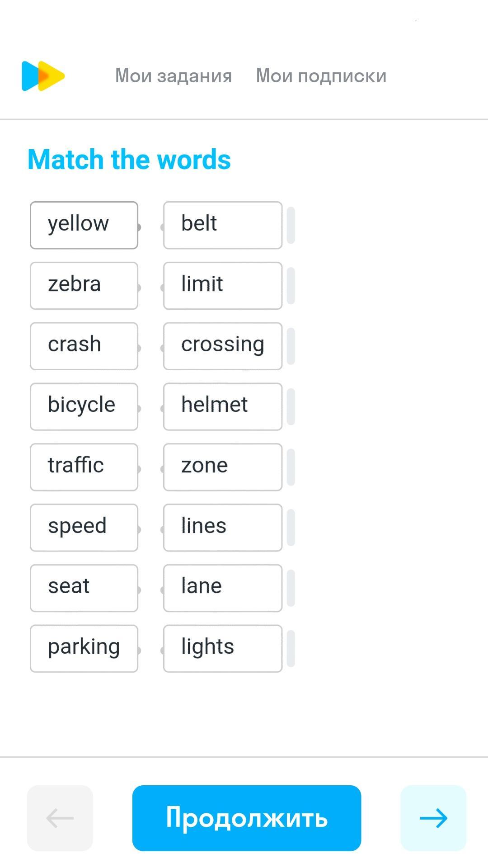
Task: Select the 'belt' answer card
Action: [x=223, y=225]
